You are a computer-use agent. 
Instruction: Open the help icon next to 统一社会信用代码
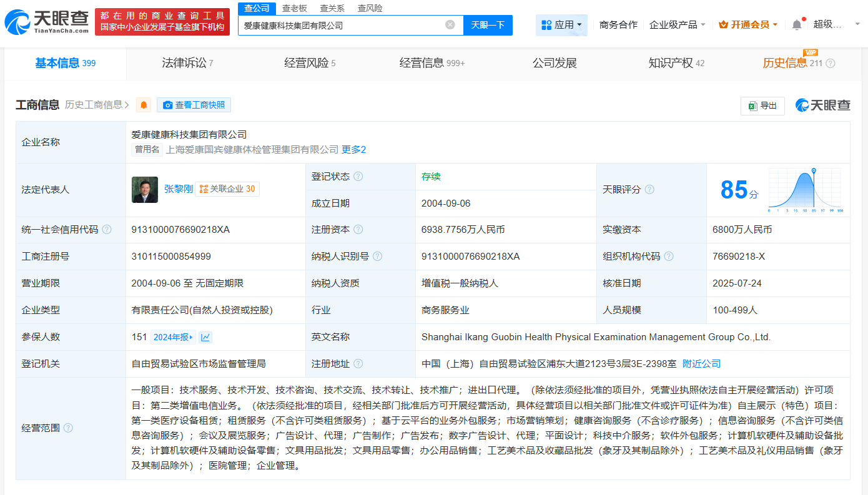(107, 230)
